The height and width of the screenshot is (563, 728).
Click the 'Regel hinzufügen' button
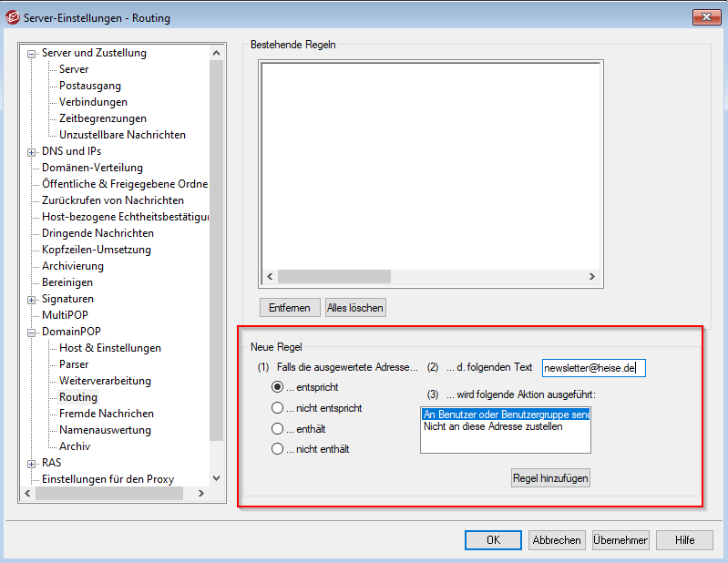coord(550,477)
